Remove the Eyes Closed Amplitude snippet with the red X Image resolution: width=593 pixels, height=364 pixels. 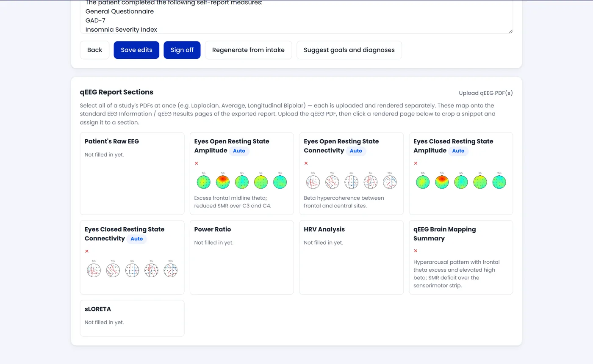(416, 163)
